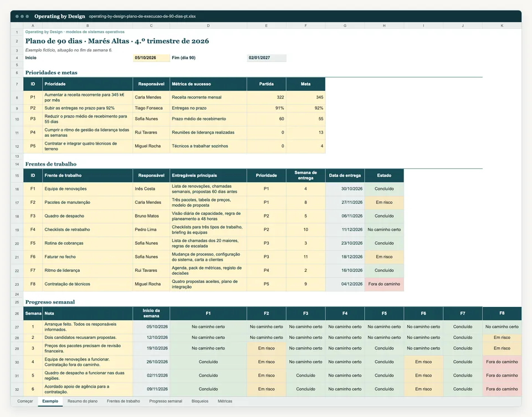Viewport: 532px width, 417px height.
Task: Select column A header
Action: click(x=33, y=25)
